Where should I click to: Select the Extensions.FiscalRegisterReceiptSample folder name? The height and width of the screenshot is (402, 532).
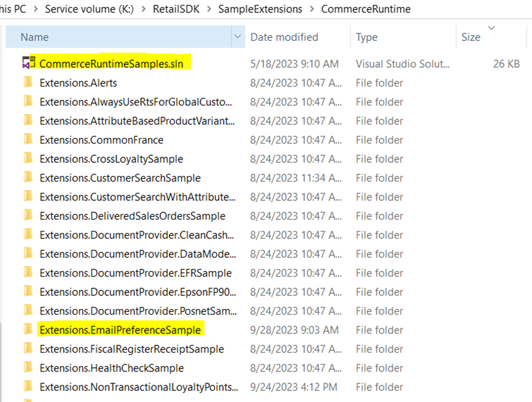132,349
